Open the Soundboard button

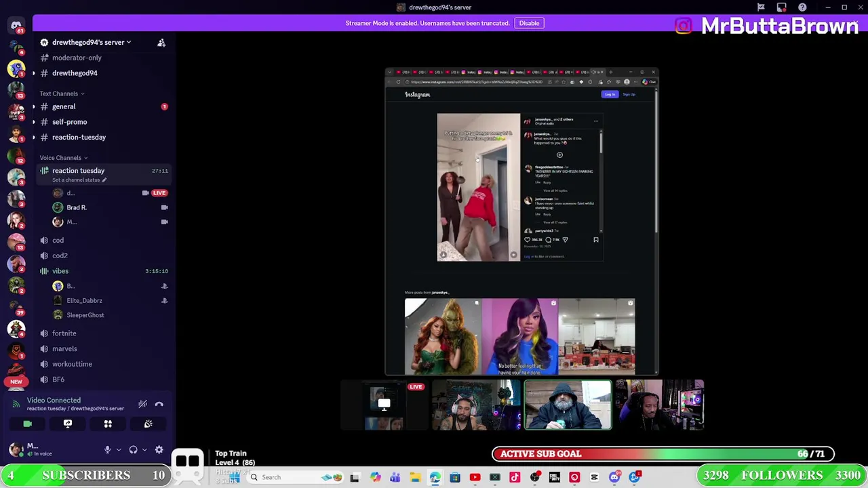148,424
